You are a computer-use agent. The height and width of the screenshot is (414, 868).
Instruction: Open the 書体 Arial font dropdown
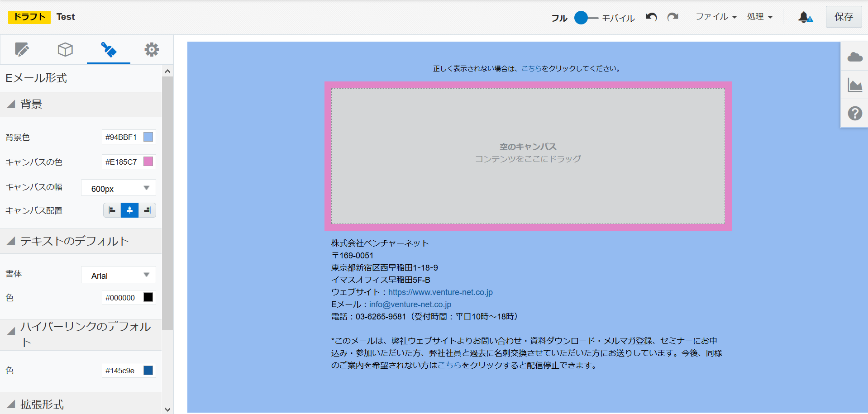119,275
